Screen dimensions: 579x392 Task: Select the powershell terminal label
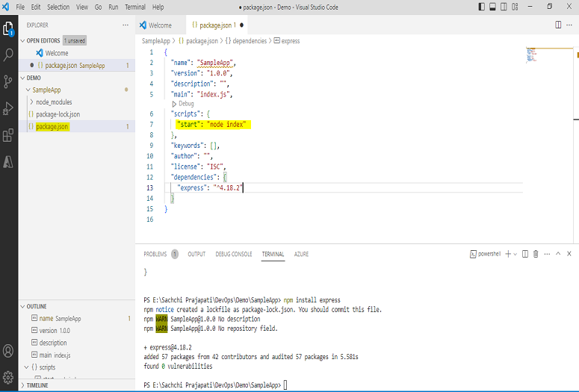pyautogui.click(x=485, y=254)
